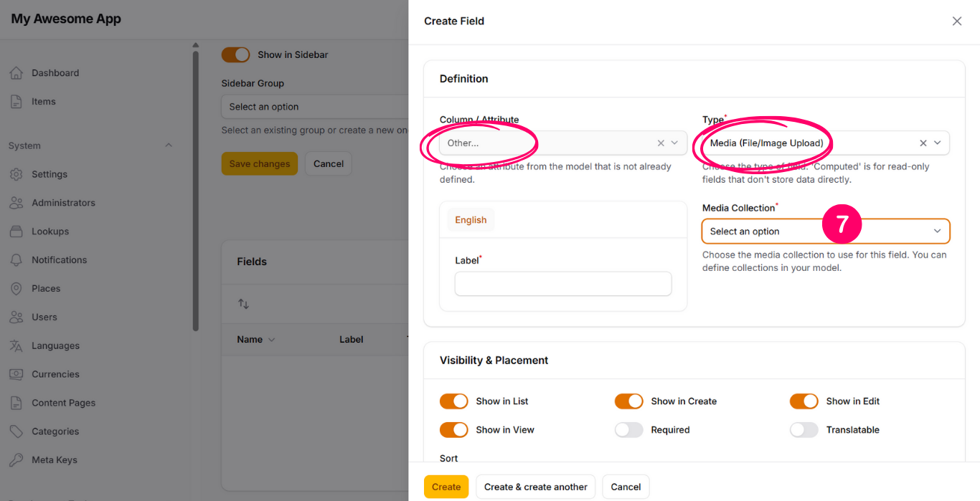Clear the Type selection with X icon
This screenshot has width=980, height=501.
point(923,143)
